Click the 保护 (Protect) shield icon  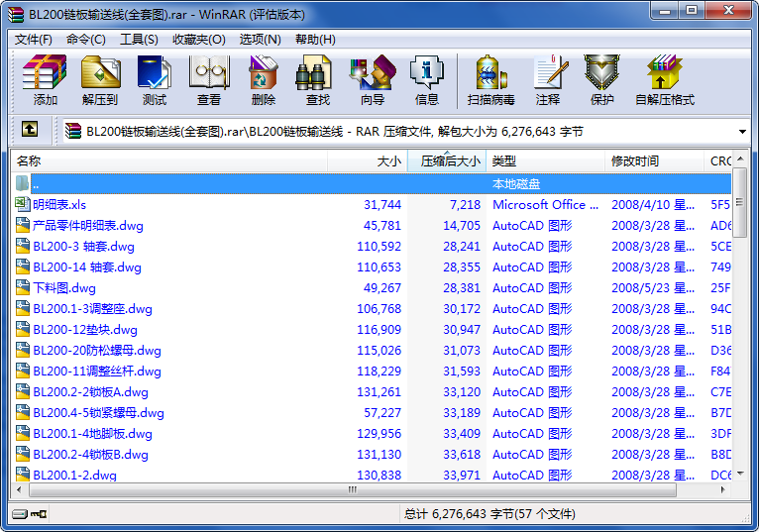tap(601, 72)
